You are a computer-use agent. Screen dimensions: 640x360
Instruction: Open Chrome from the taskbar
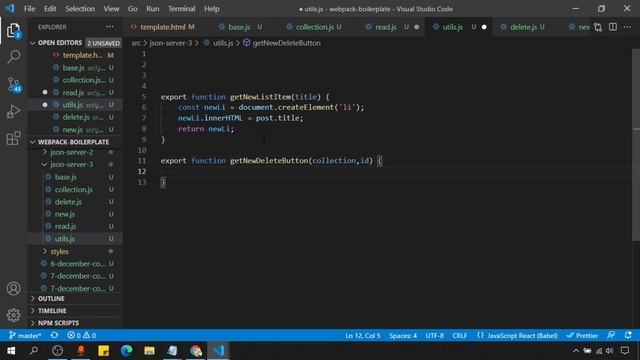pos(196,351)
